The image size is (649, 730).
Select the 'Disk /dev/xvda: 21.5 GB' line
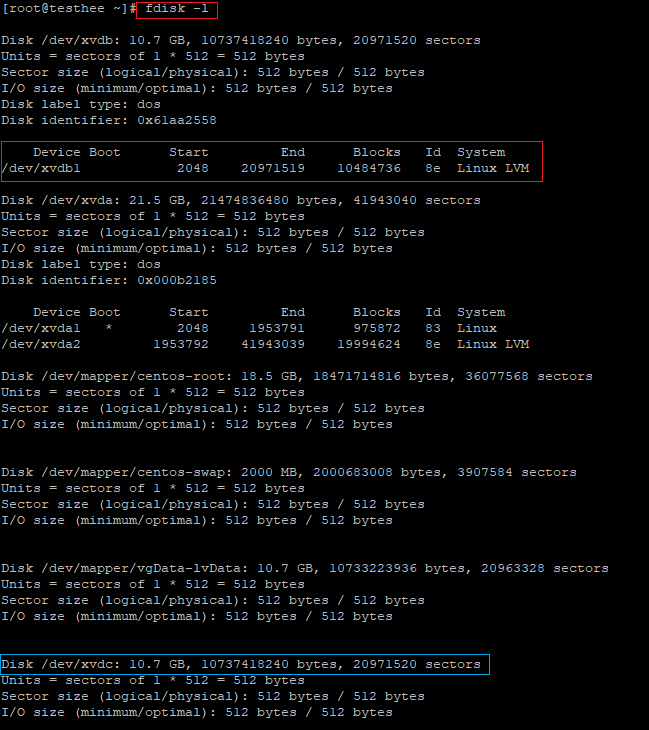pyautogui.click(x=241, y=201)
